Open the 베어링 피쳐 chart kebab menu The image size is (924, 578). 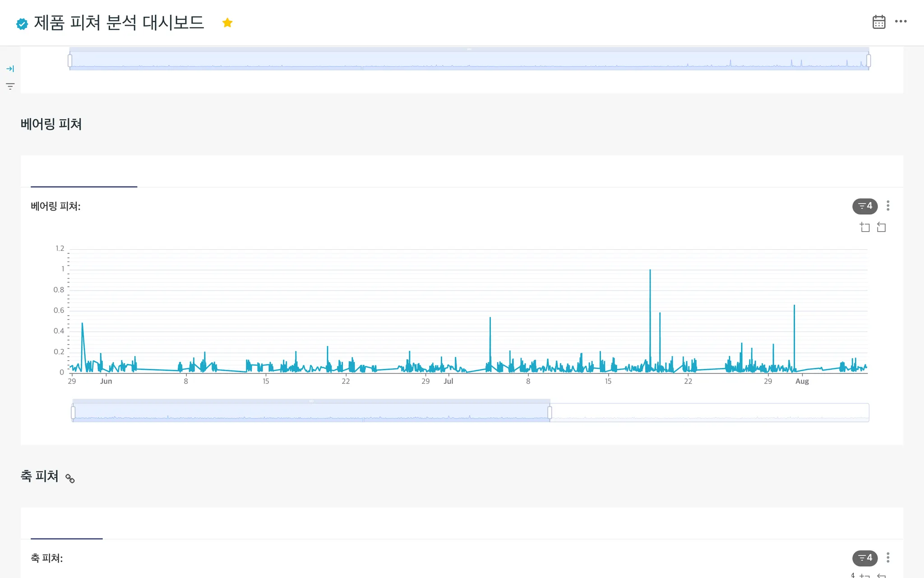tap(888, 206)
